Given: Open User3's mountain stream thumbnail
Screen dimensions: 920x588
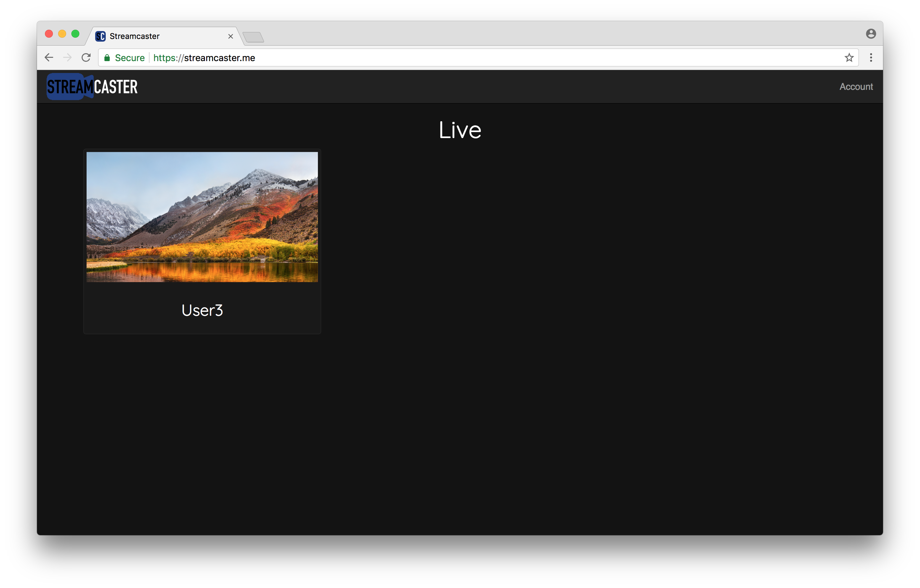Looking at the screenshot, I should point(202,217).
